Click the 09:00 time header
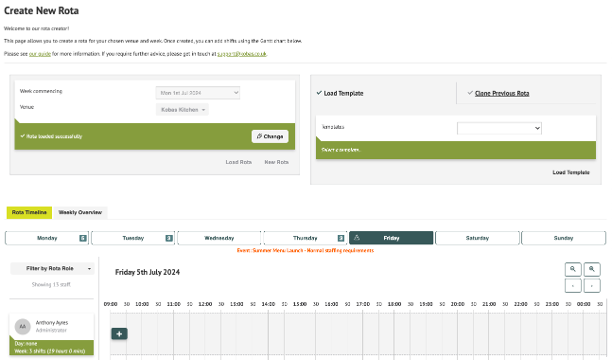The width and height of the screenshot is (612, 360). coord(110,304)
